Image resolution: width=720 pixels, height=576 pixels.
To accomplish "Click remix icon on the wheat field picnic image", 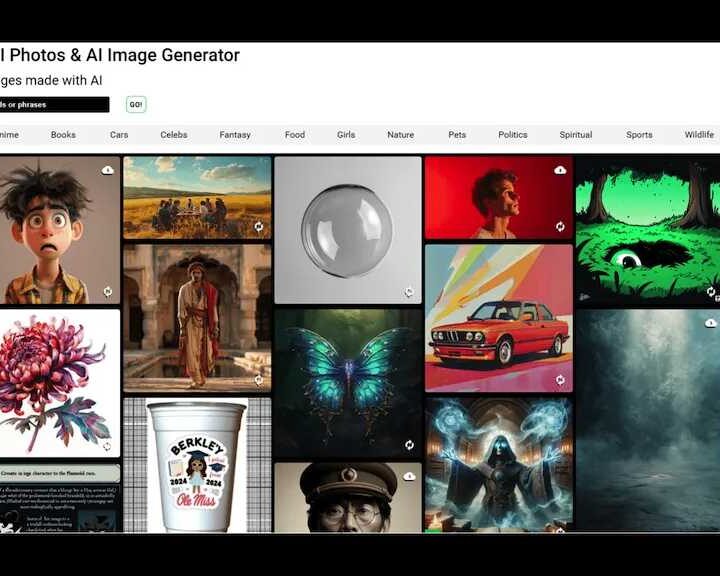I will coord(259,227).
